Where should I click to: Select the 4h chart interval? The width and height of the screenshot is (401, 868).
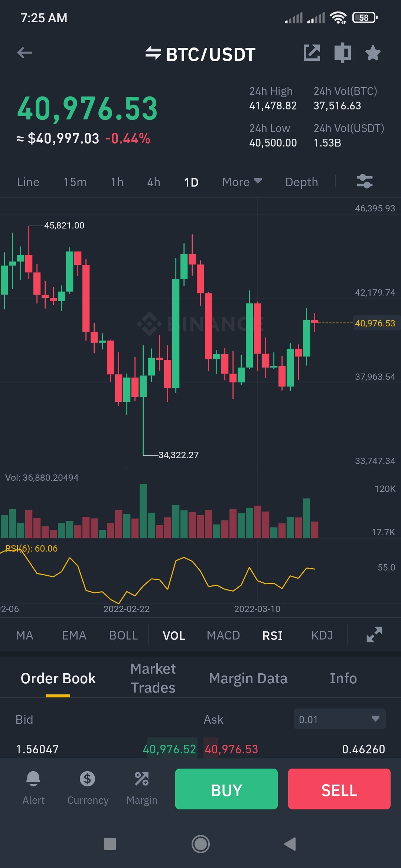[154, 182]
